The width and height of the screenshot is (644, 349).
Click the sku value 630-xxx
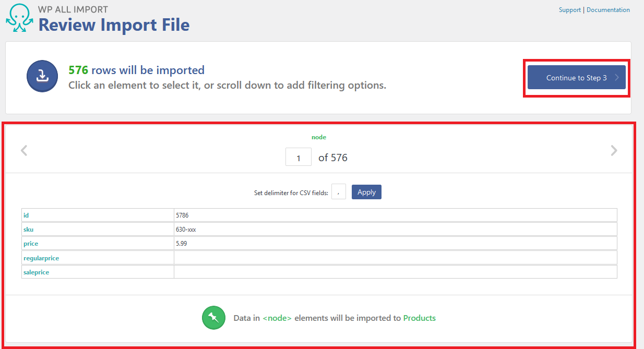point(186,230)
